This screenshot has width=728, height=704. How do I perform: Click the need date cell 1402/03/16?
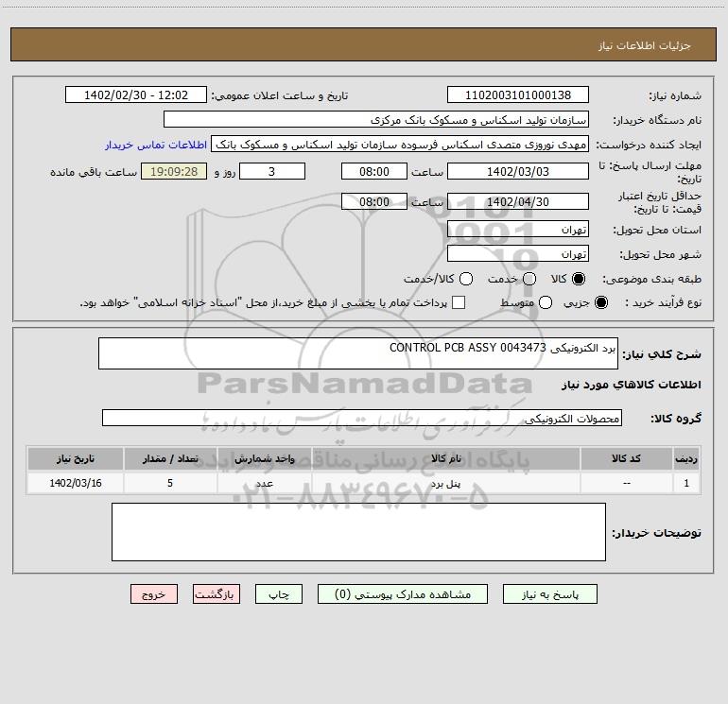(x=76, y=483)
